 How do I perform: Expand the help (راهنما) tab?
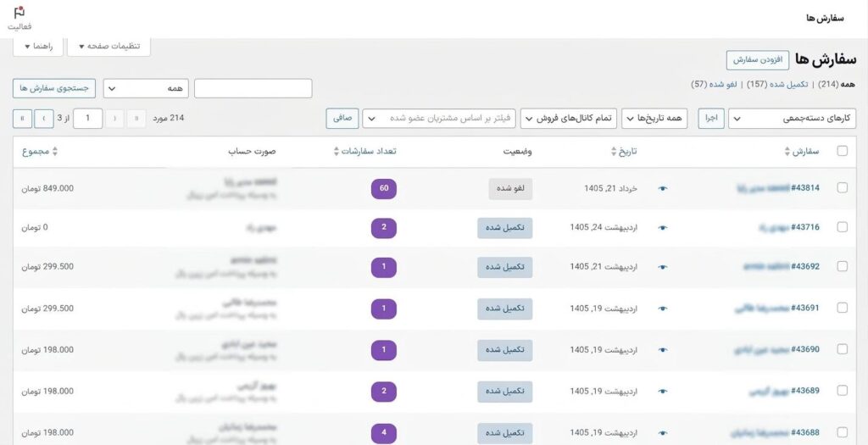click(38, 47)
